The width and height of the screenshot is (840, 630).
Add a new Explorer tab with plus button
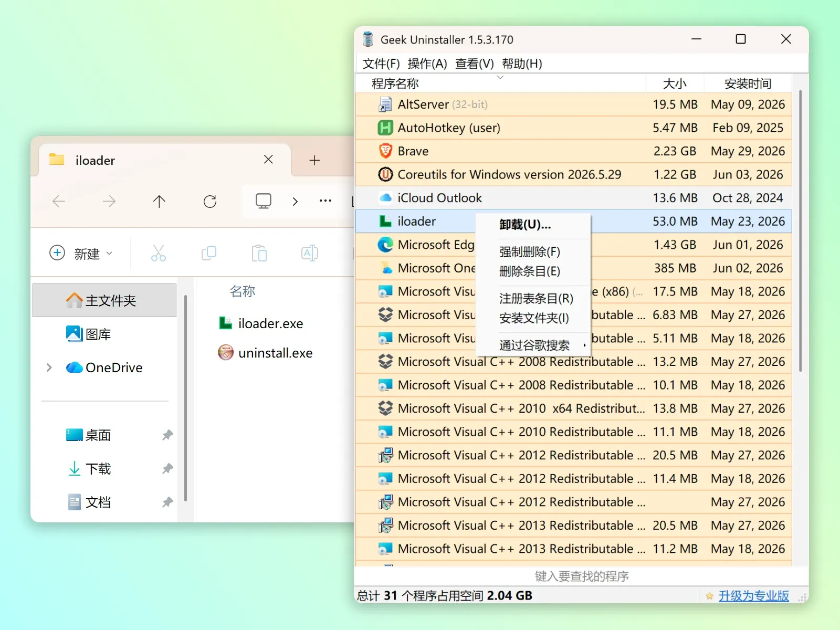[x=314, y=160]
